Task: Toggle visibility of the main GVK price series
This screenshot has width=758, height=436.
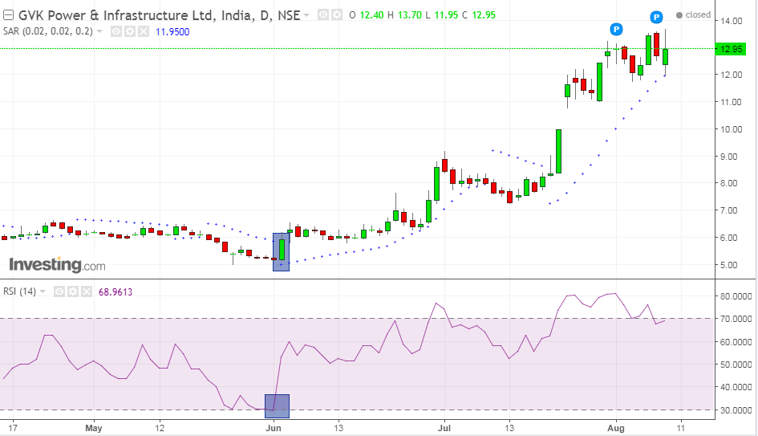Action: pyautogui.click(x=323, y=15)
